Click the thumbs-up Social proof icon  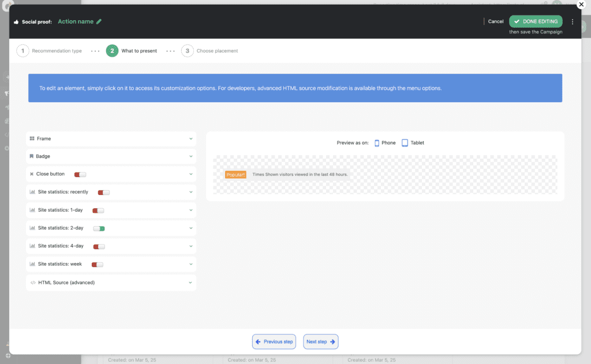tap(16, 22)
